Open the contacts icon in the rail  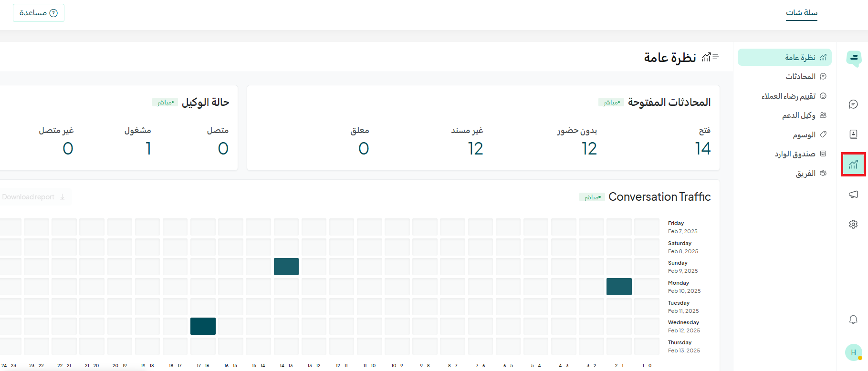coord(853,134)
